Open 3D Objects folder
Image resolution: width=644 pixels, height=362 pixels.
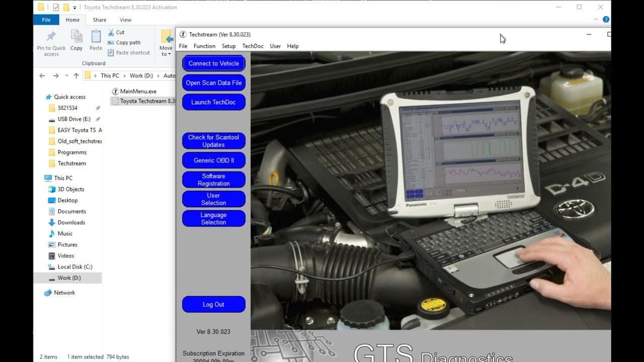tap(70, 190)
